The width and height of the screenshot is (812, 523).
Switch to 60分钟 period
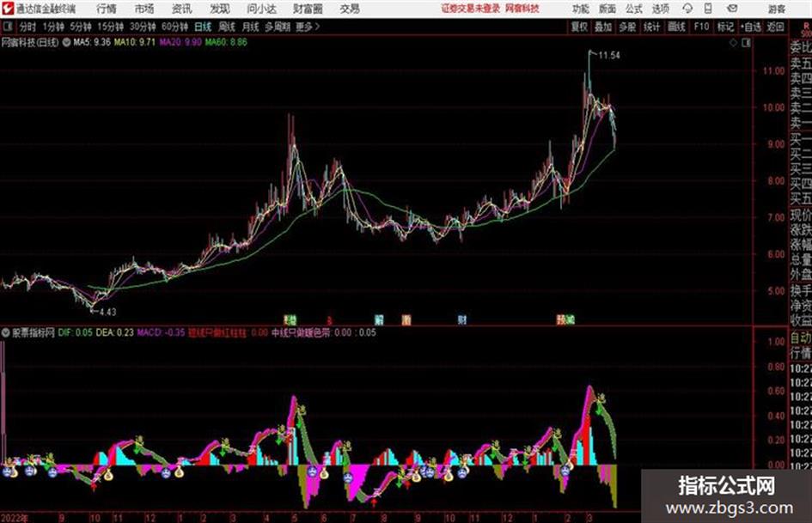175,27
